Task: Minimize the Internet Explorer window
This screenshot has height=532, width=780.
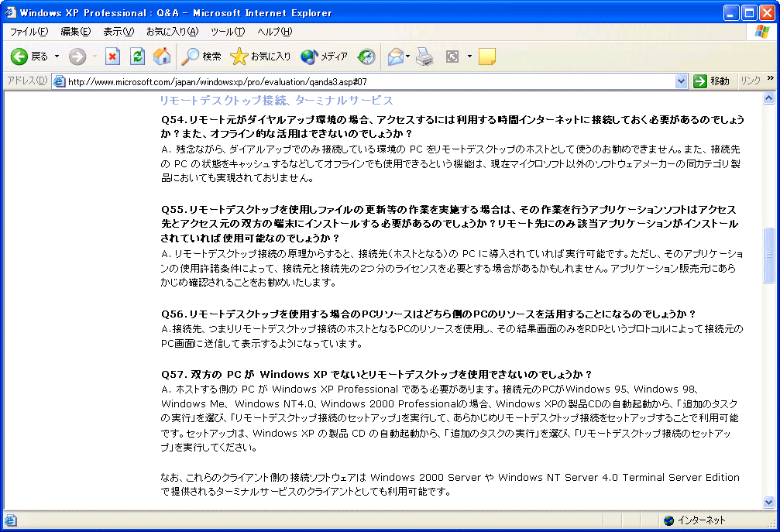Action: click(x=730, y=13)
